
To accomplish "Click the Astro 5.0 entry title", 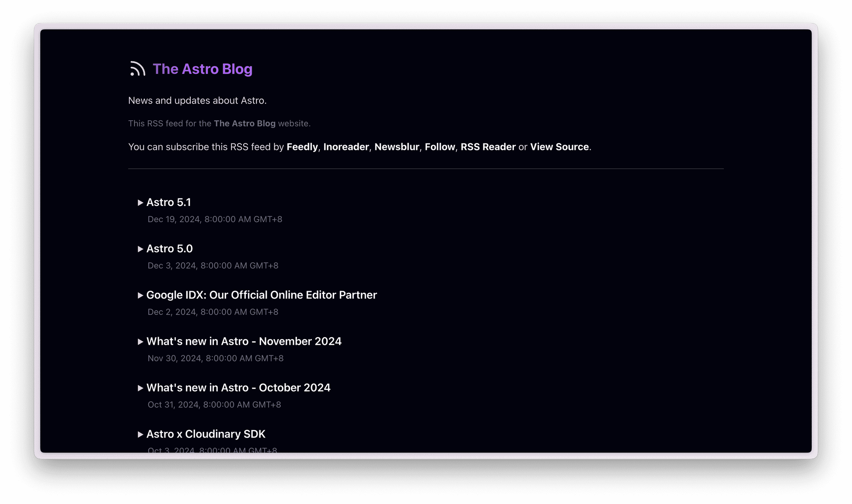I will 169,249.
